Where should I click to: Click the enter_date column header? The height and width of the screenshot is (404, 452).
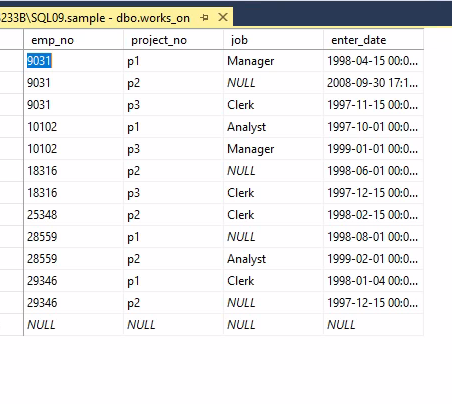[373, 40]
